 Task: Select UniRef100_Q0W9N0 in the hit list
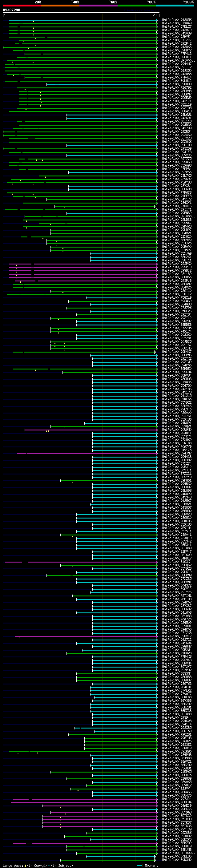click(x=176, y=430)
